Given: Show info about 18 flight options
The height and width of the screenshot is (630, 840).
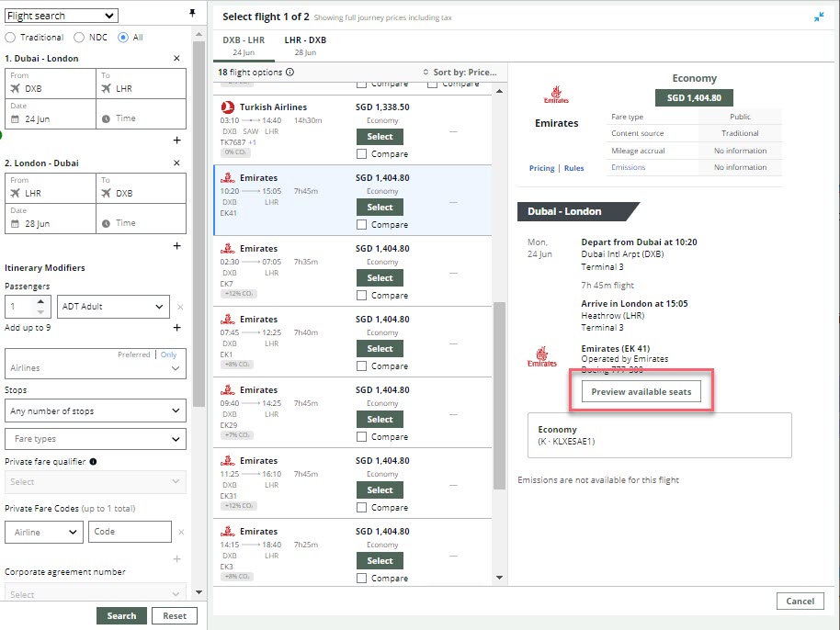Looking at the screenshot, I should [x=289, y=73].
